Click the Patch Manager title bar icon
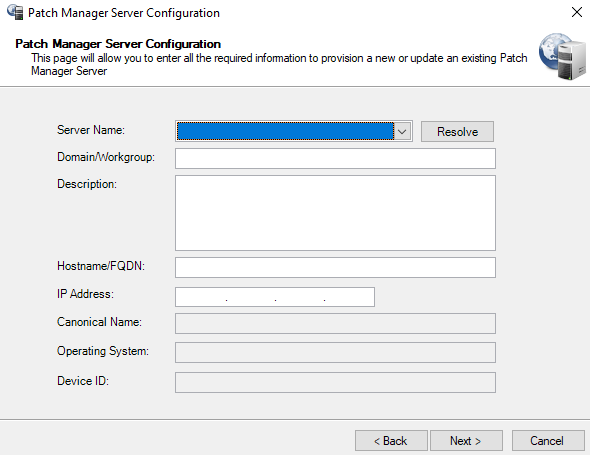 (x=15, y=12)
